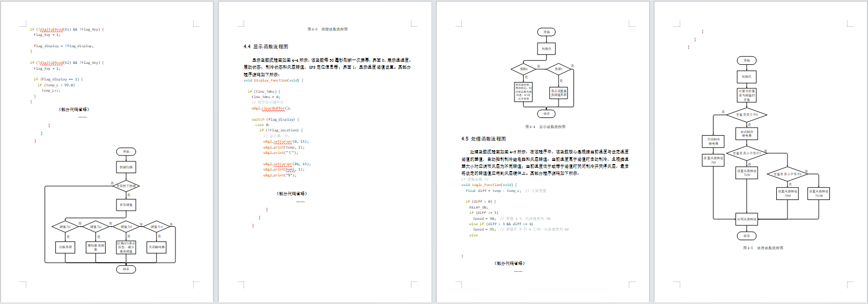Click the "设置风扇转速为0" box
The height and width of the screenshot is (304, 868).
click(713, 160)
